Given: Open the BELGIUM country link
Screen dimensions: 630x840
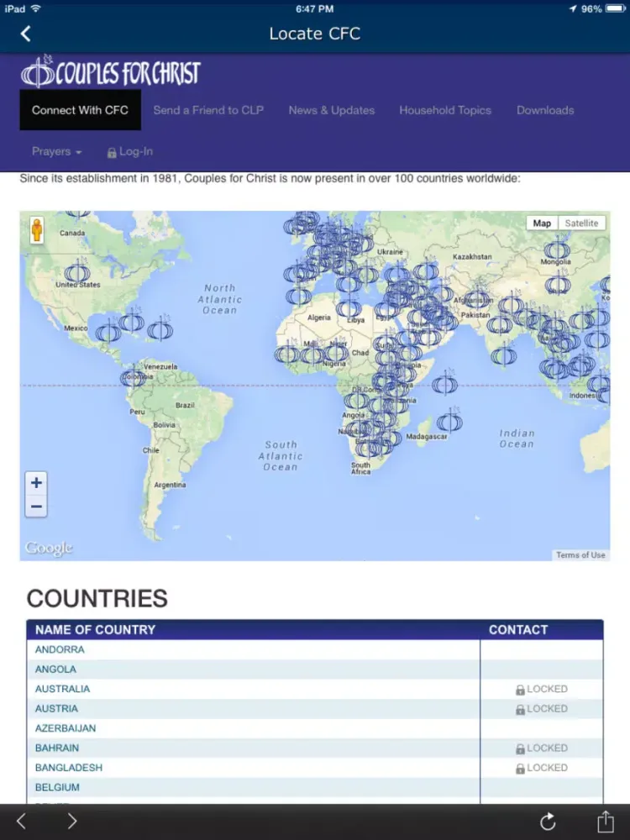Looking at the screenshot, I should pos(57,788).
